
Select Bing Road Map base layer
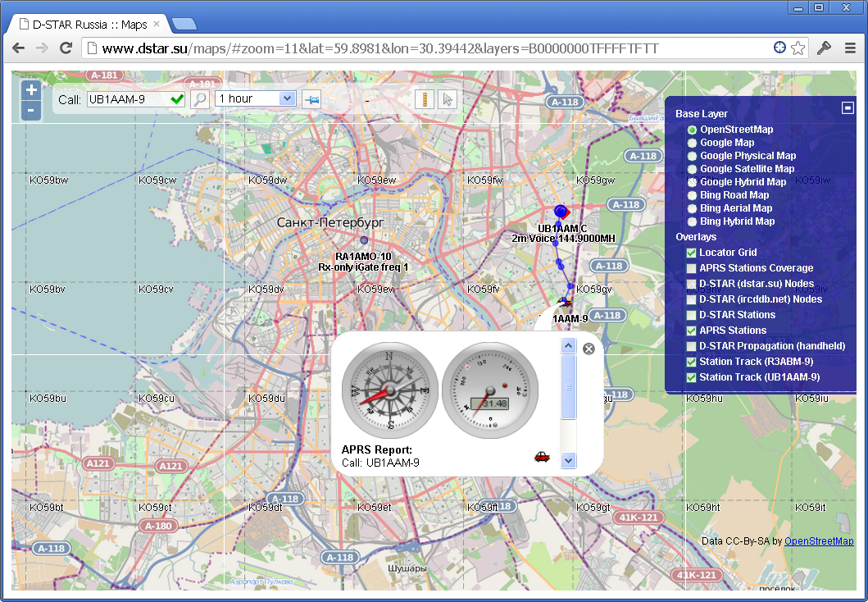(692, 195)
